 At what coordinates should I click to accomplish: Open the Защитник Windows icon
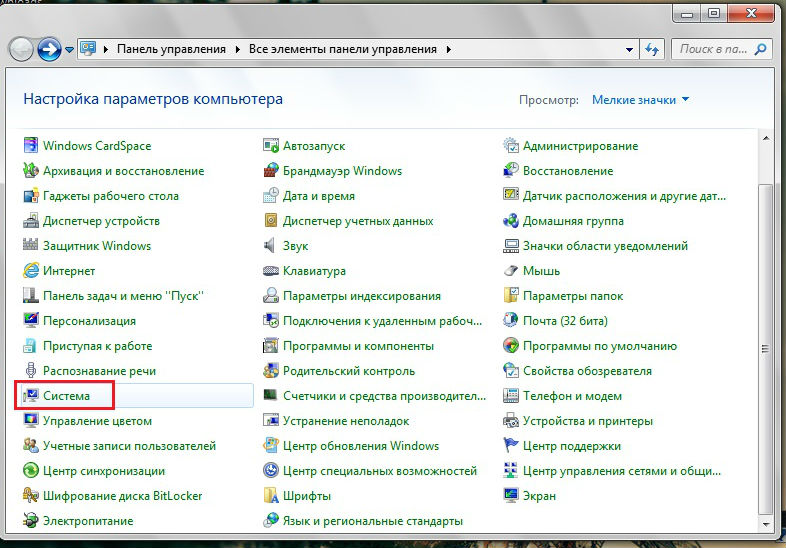(31, 246)
